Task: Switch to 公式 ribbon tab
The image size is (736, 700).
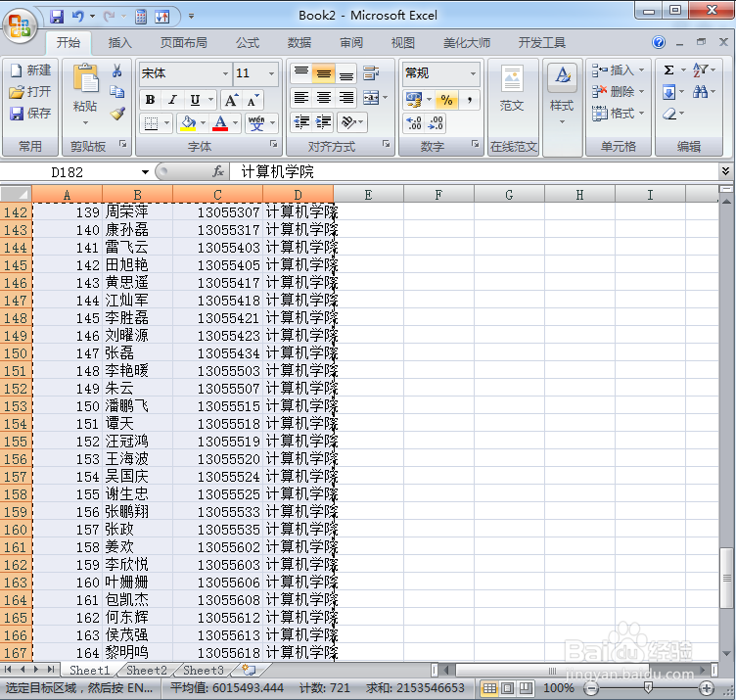Action: click(x=248, y=43)
